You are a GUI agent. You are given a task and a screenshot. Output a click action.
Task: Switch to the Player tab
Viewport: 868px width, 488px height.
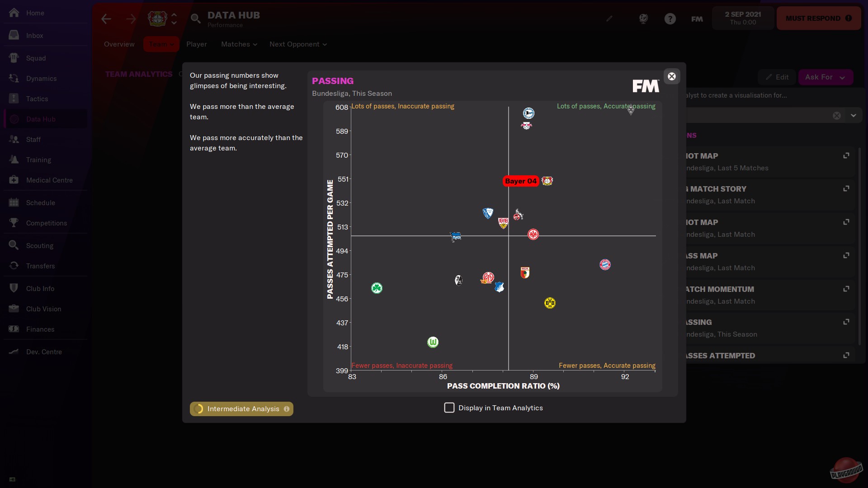pyautogui.click(x=196, y=44)
